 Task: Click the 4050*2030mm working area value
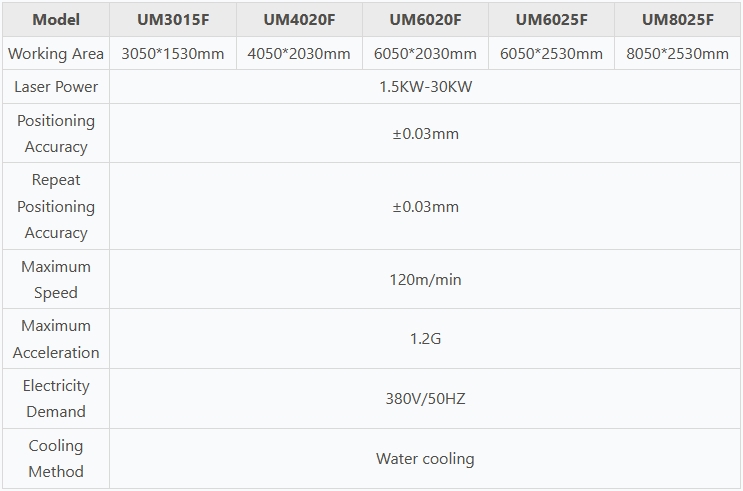(299, 54)
